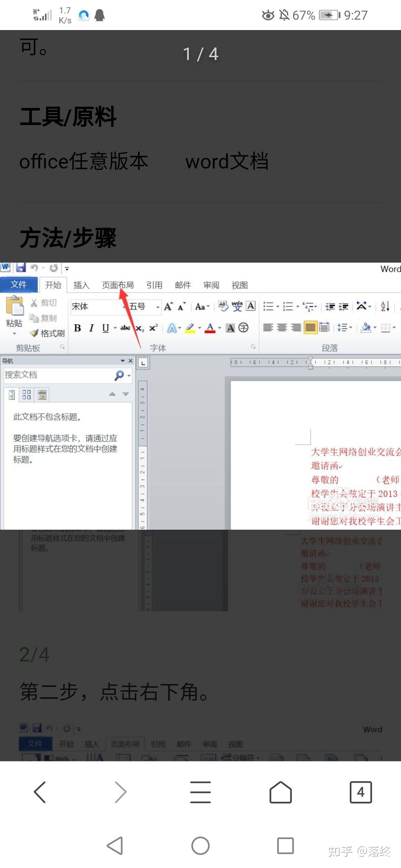The width and height of the screenshot is (401, 868).
Task: Click the 复制 copy button
Action: tap(44, 318)
